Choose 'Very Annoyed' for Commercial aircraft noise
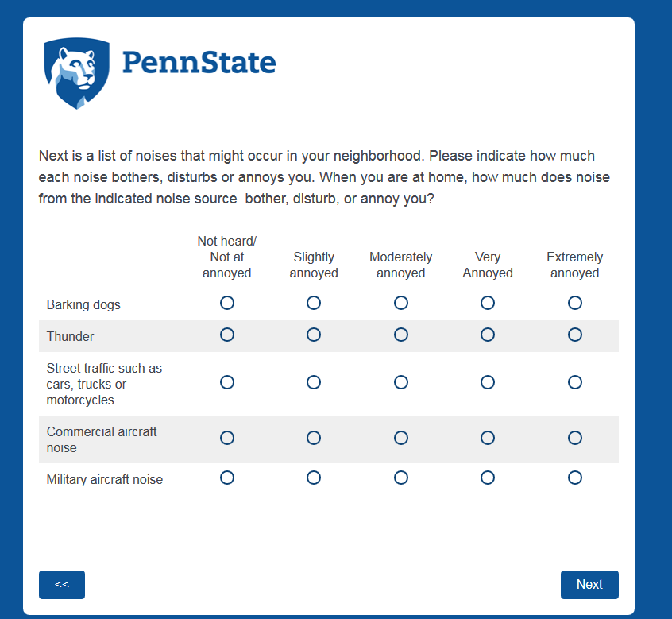This screenshot has width=672, height=619. coord(488,438)
